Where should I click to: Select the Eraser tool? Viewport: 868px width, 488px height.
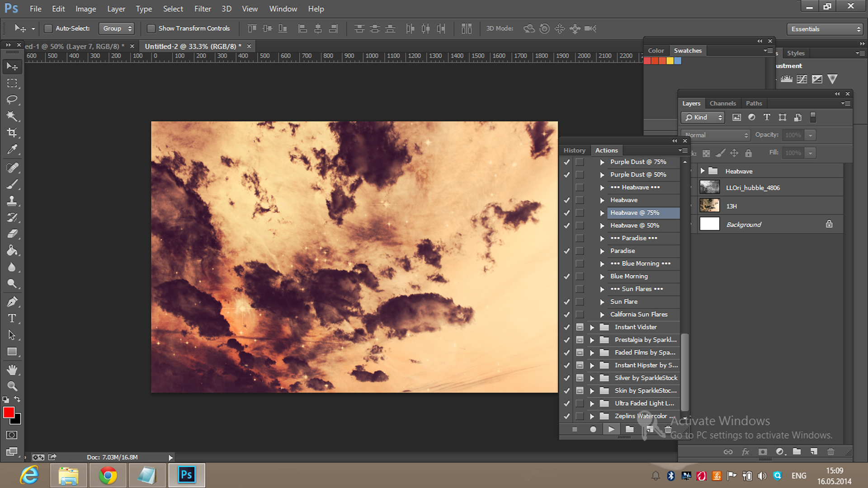point(12,234)
